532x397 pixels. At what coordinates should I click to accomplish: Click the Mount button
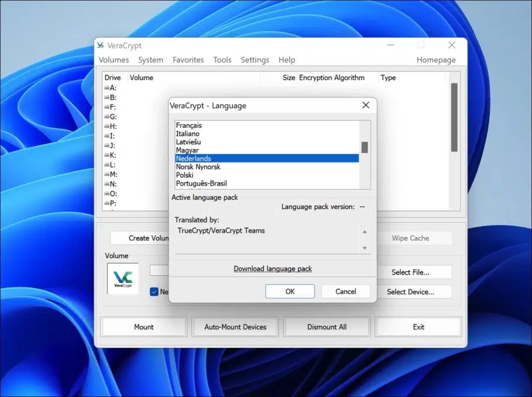pos(144,327)
